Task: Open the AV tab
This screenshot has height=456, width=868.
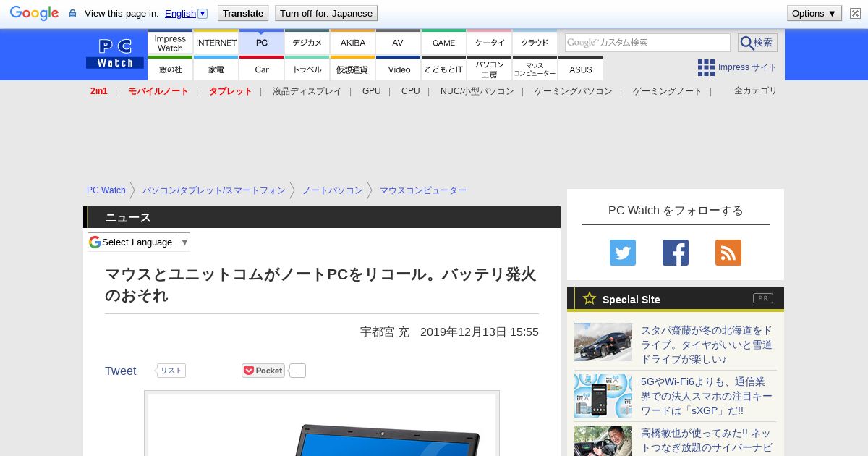Action: pos(399,43)
